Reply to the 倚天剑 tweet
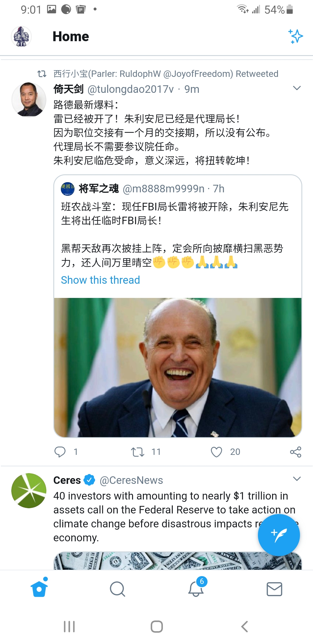The width and height of the screenshot is (313, 644). 60,452
